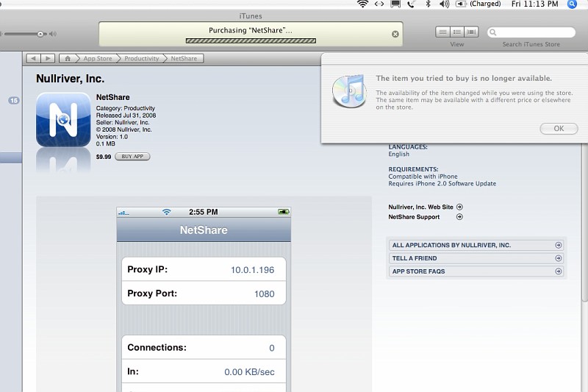Click the battery Charged indicator
The image size is (588, 392).
click(x=478, y=4)
